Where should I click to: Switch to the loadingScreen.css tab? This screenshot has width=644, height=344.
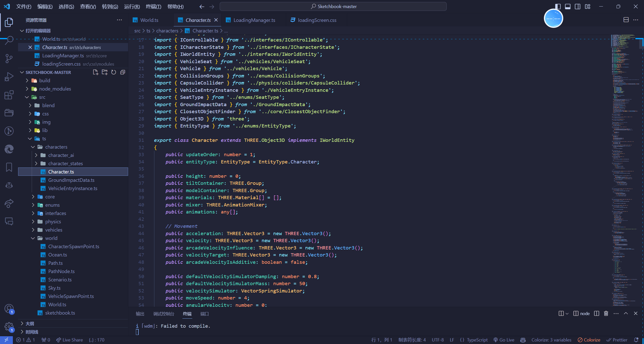pyautogui.click(x=317, y=20)
